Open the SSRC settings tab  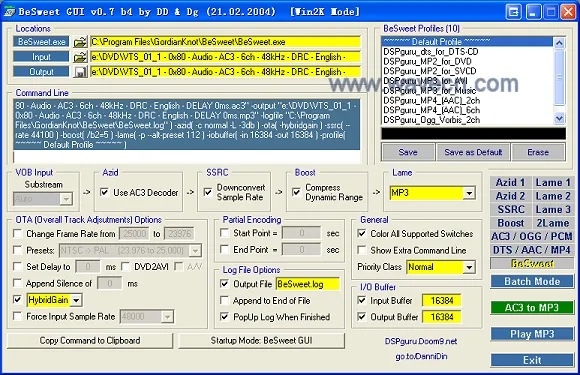click(510, 210)
